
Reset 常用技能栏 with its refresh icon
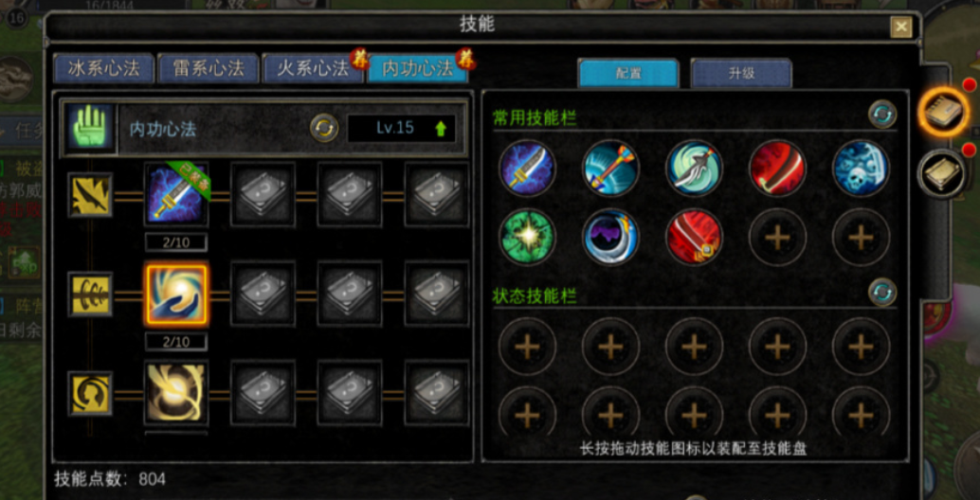pyautogui.click(x=881, y=115)
